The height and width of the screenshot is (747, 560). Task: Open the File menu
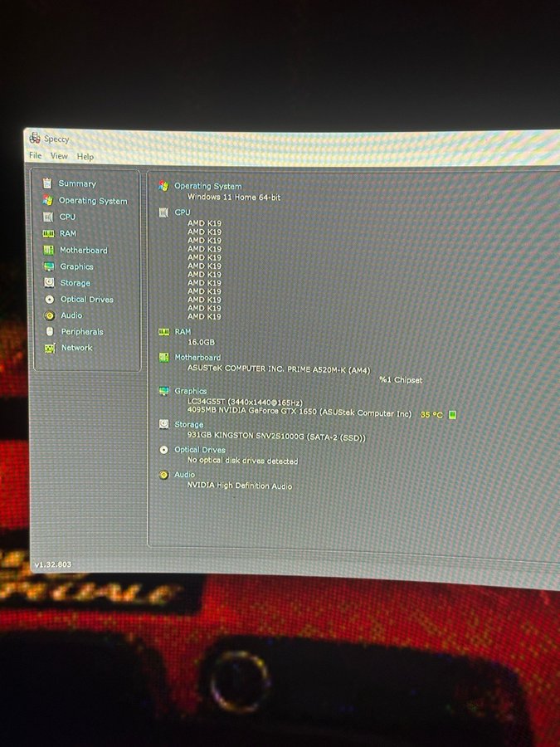coord(35,155)
